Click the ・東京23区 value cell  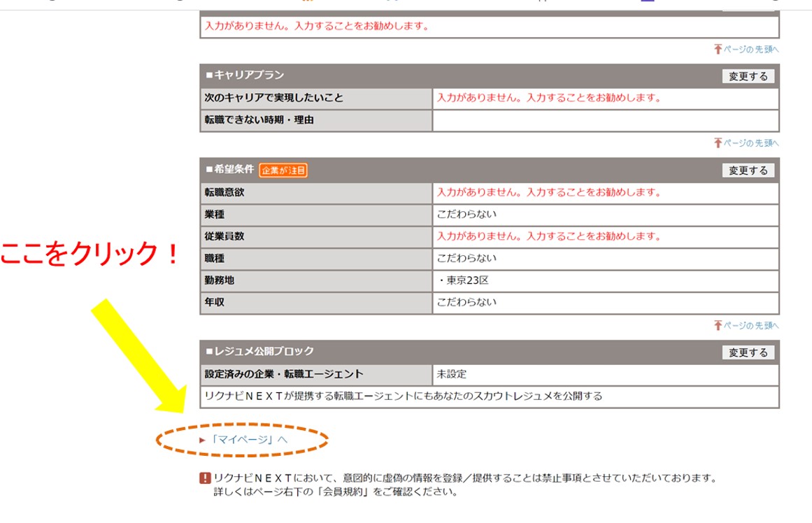[606, 280]
